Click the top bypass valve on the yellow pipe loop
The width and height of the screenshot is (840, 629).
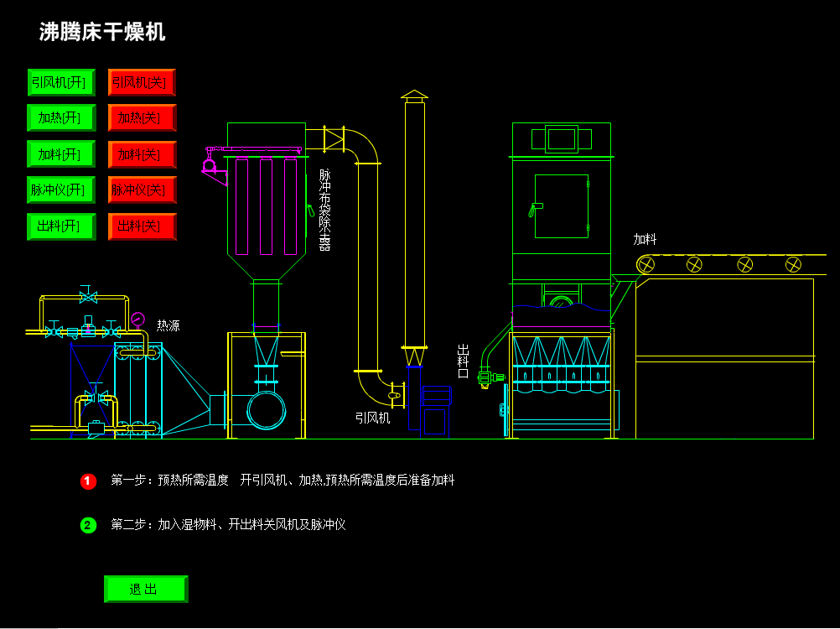tap(88, 294)
